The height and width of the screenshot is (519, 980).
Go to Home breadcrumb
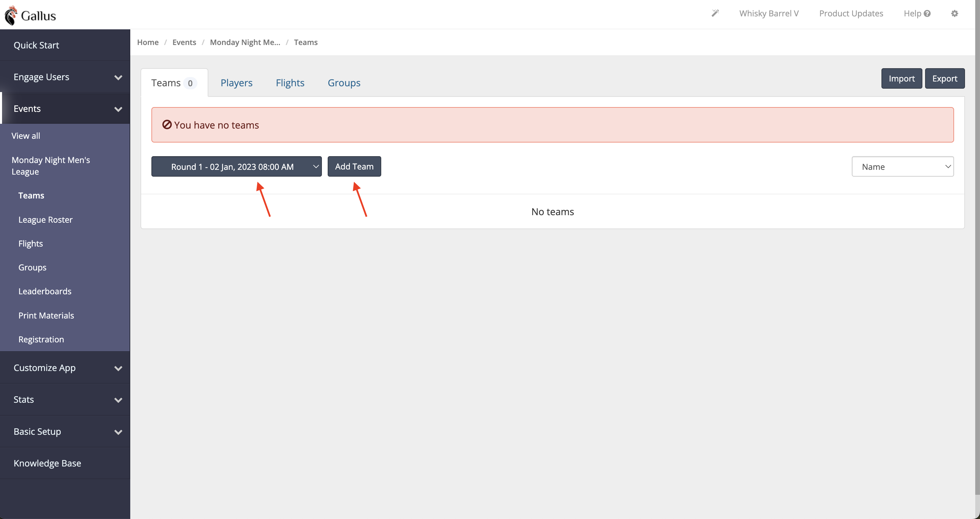coord(148,42)
